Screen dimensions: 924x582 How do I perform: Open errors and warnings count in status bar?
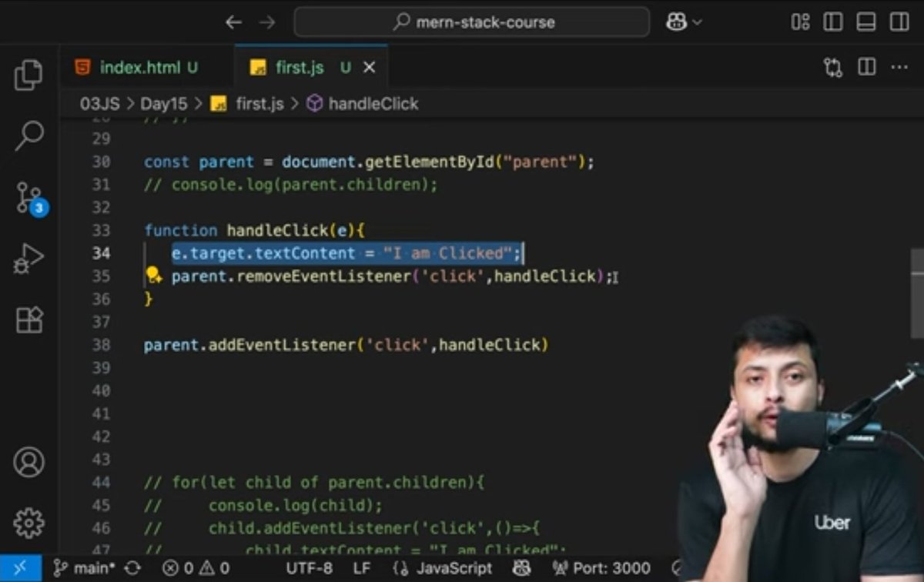click(196, 568)
